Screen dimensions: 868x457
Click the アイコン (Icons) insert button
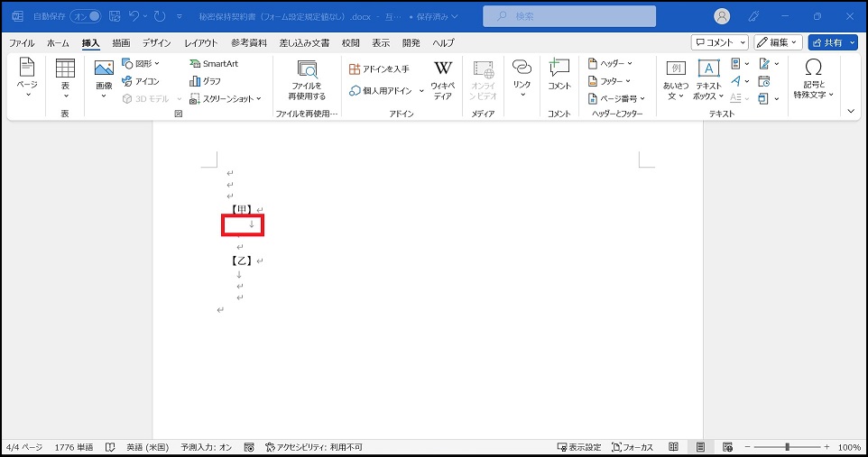click(x=141, y=81)
